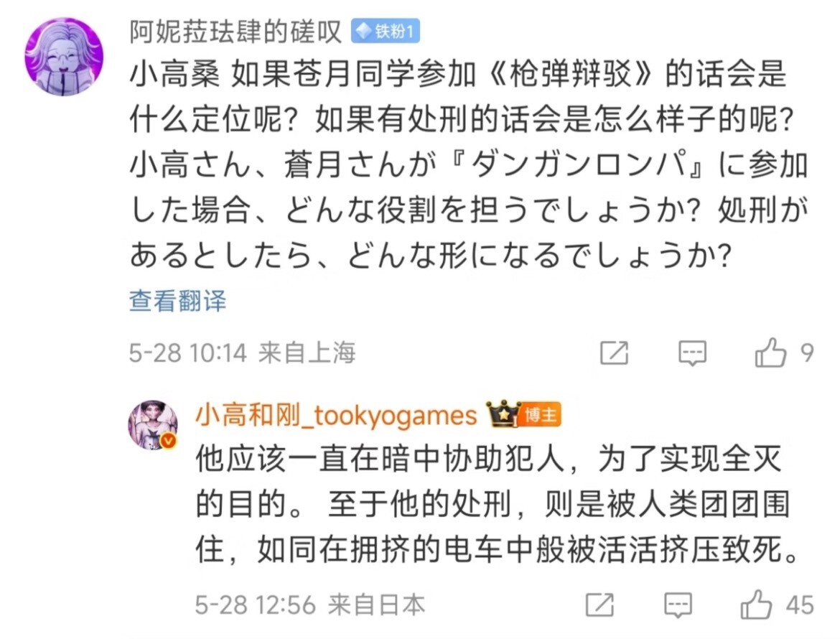840x639 pixels.
Task: Share the blogger's reply via repost icon
Action: tap(600, 605)
